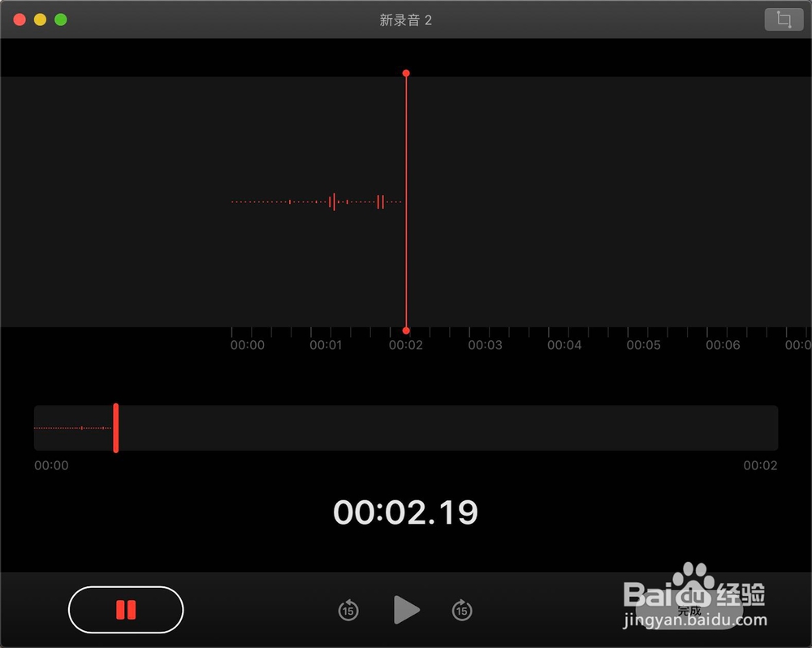The height and width of the screenshot is (648, 812).
Task: Skip forward 15 seconds
Action: click(x=462, y=611)
